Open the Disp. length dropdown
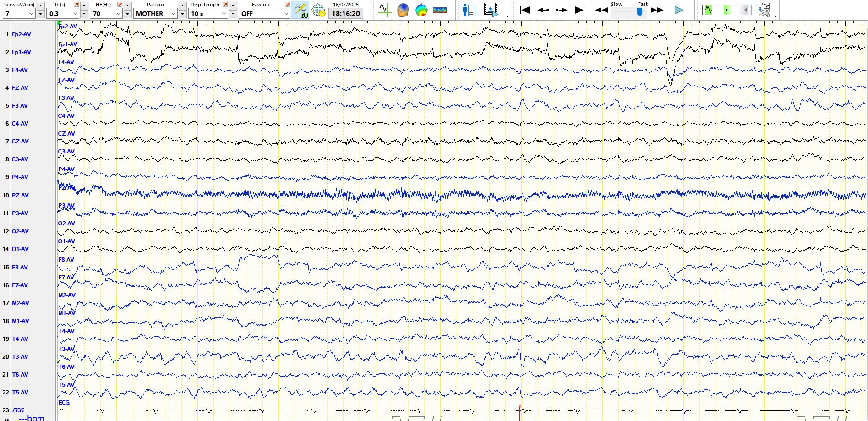This screenshot has width=868, height=421. (208, 14)
